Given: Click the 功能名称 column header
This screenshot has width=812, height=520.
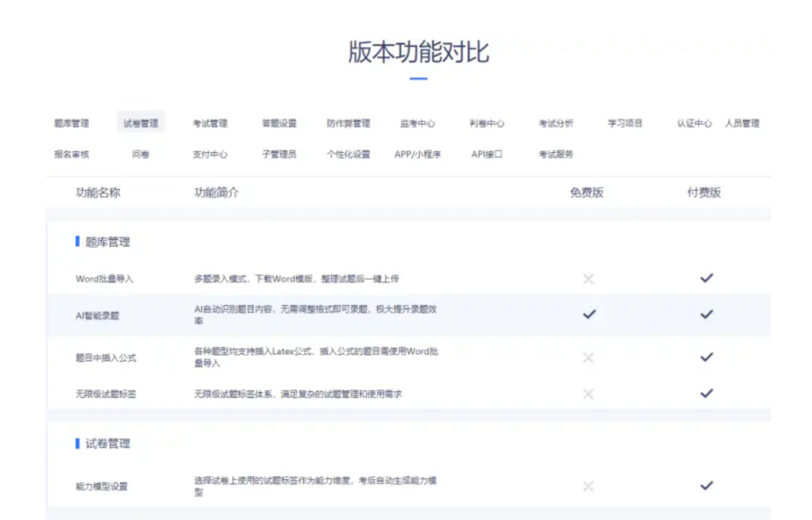Looking at the screenshot, I should (x=98, y=193).
